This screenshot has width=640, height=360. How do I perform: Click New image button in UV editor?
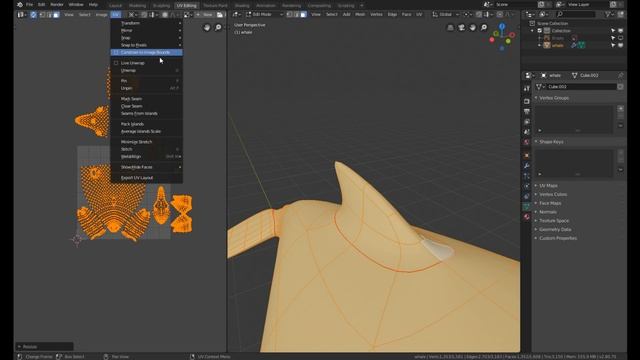(x=204, y=15)
